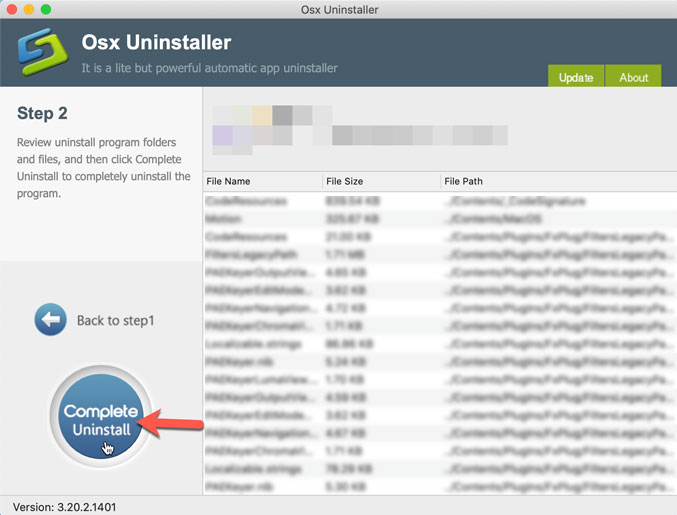Click the Step 2 heading
Image resolution: width=677 pixels, height=515 pixels.
point(43,114)
